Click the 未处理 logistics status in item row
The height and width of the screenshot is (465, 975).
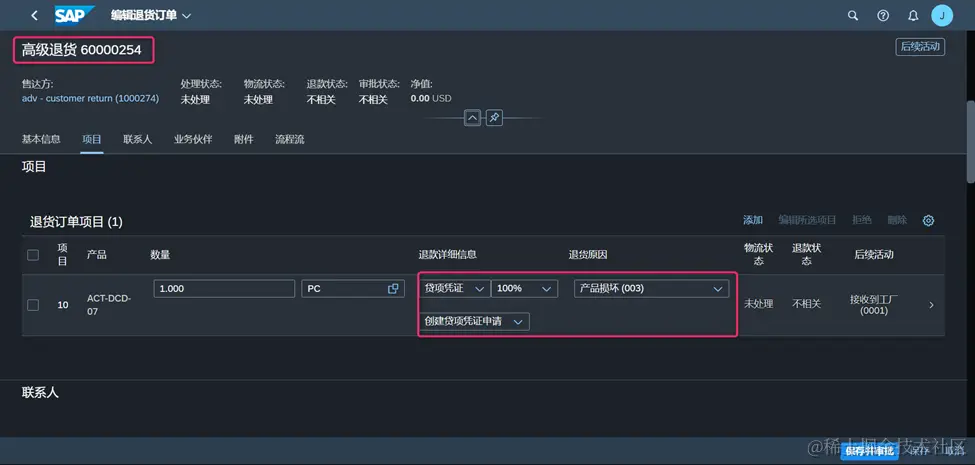click(758, 304)
